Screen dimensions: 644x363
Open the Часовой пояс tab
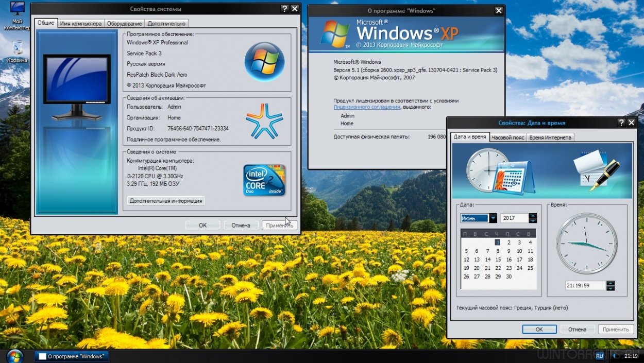(507, 137)
